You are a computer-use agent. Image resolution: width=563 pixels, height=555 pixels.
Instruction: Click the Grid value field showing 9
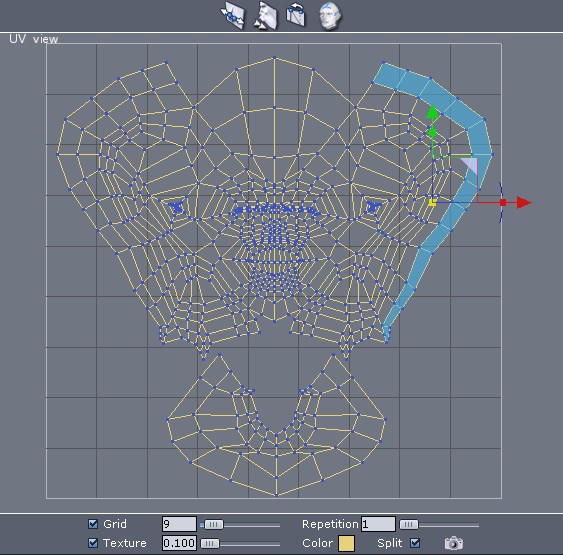tap(179, 524)
